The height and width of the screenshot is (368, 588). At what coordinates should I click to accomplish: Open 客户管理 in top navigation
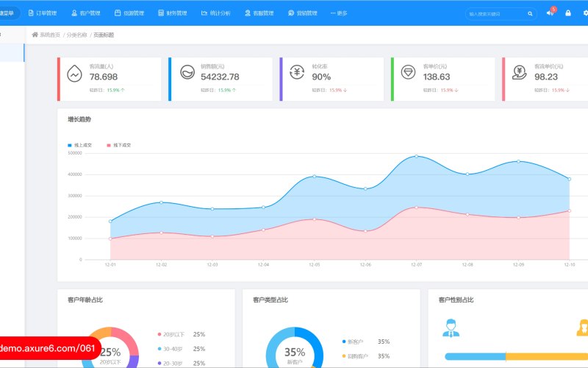(x=86, y=13)
